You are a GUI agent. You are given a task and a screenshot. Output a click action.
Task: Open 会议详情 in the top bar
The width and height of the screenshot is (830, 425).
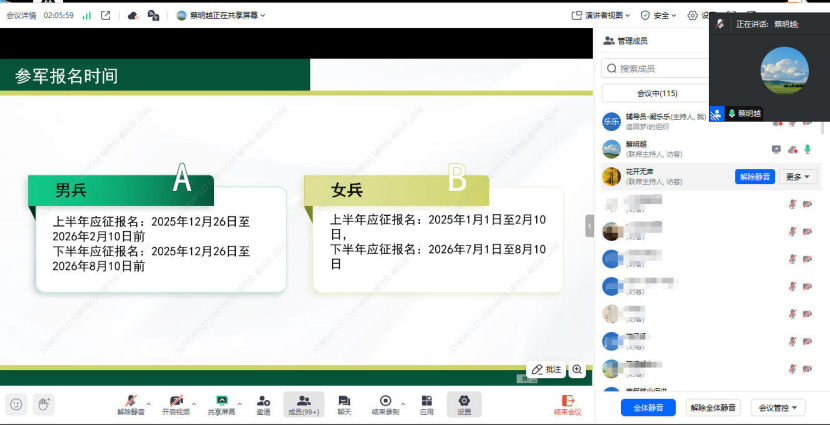21,16
